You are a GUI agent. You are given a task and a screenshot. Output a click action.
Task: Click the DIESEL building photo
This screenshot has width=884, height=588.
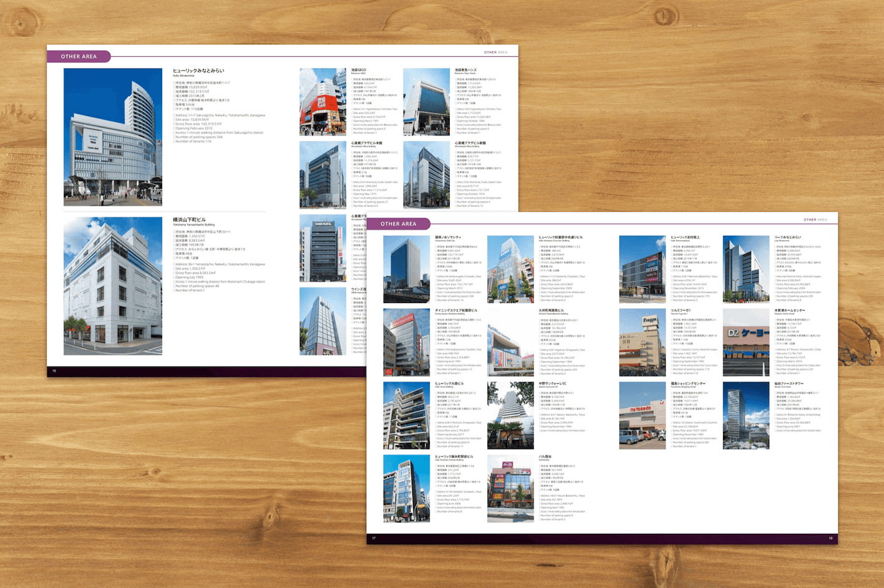point(323,248)
